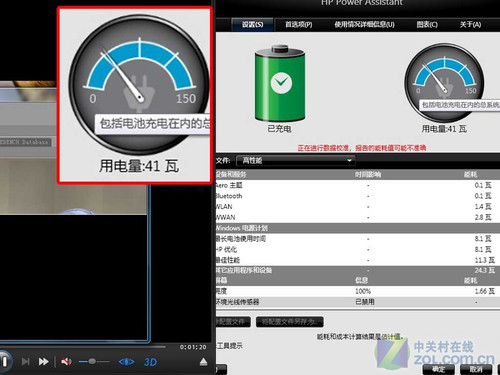Click the 确定 button
The image size is (500, 375).
pos(439,369)
